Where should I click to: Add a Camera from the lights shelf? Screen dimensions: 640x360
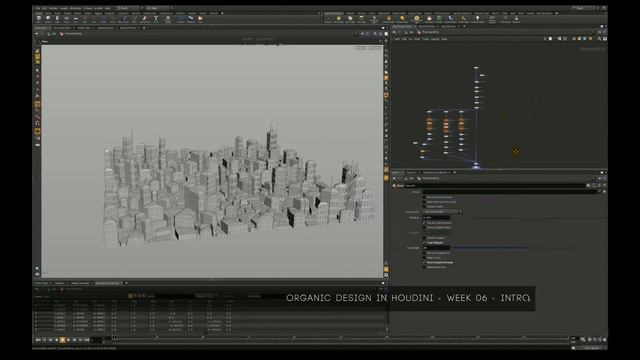[x=329, y=19]
